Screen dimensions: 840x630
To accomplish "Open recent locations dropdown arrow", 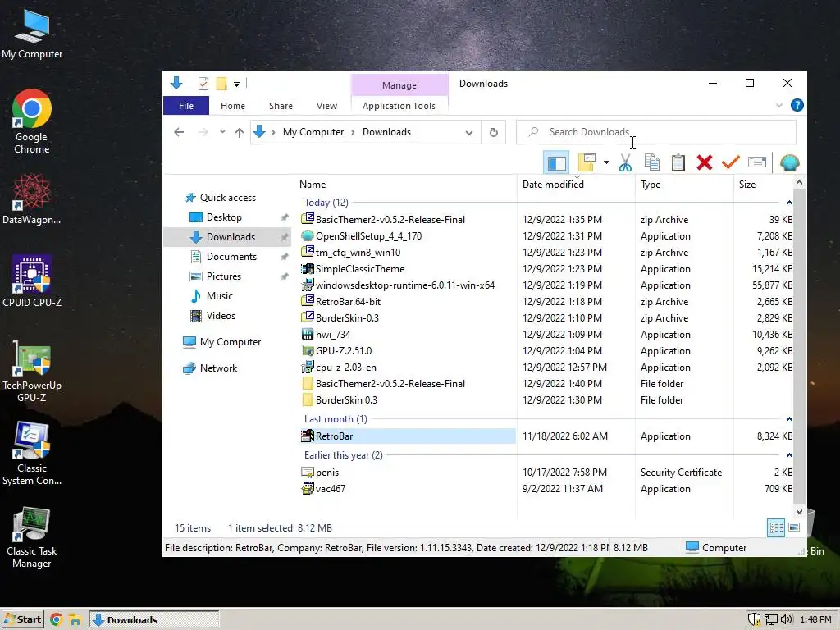I will [x=222, y=132].
